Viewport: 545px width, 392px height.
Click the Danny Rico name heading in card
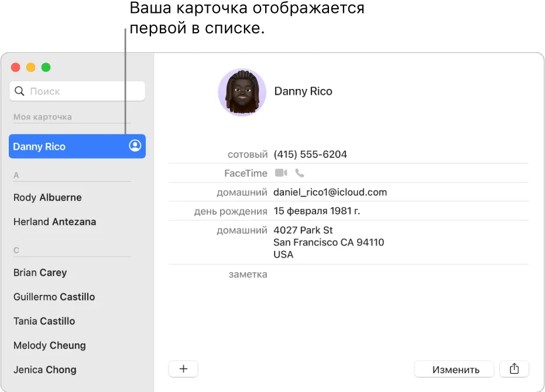303,91
